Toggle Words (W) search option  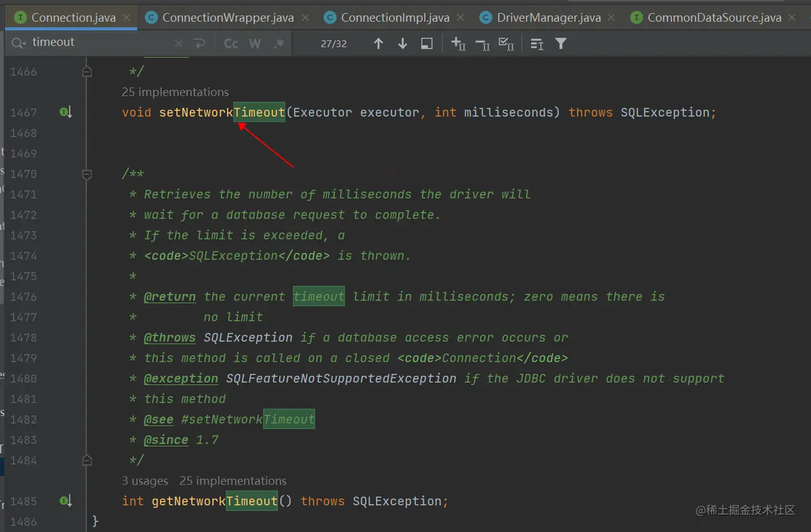(x=255, y=43)
